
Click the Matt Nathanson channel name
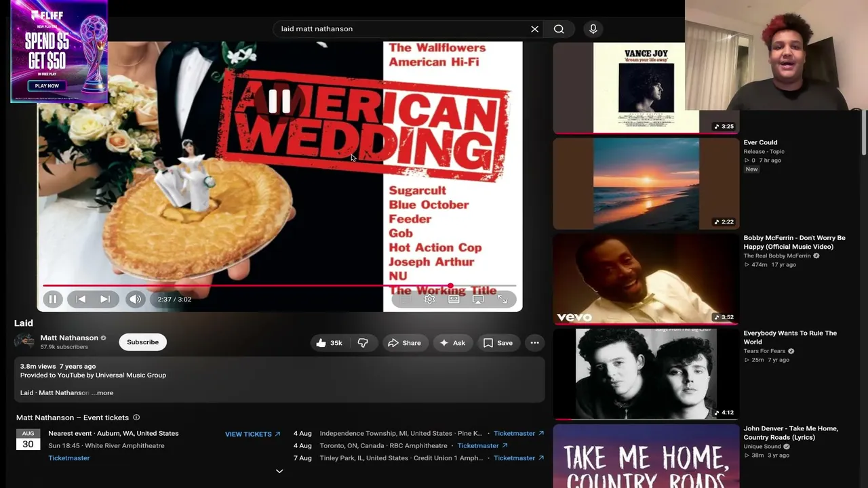click(x=69, y=338)
